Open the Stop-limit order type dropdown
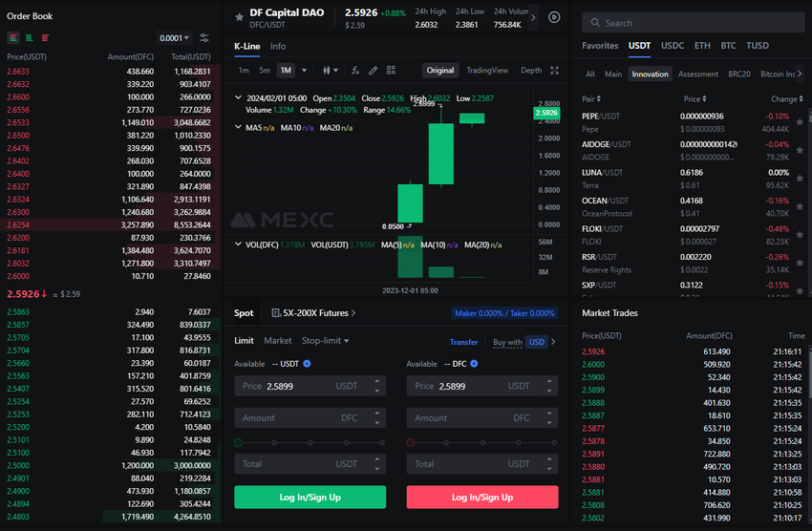812x531 pixels. (325, 341)
